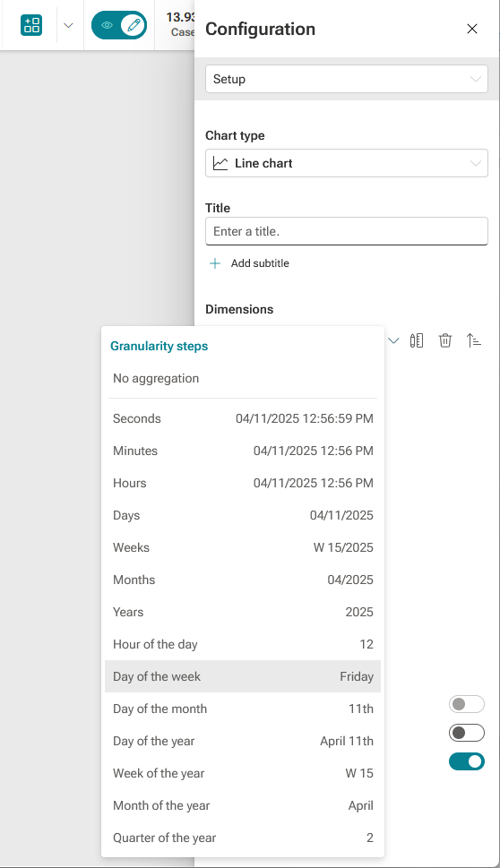This screenshot has width=500, height=868.
Task: Select Weeks granularity
Action: coord(243,547)
